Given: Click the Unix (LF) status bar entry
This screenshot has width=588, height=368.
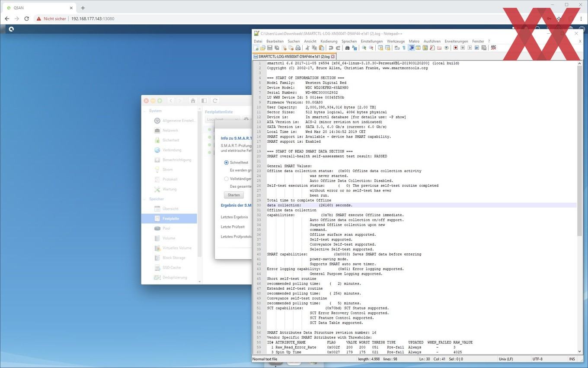Looking at the screenshot, I should (507, 359).
